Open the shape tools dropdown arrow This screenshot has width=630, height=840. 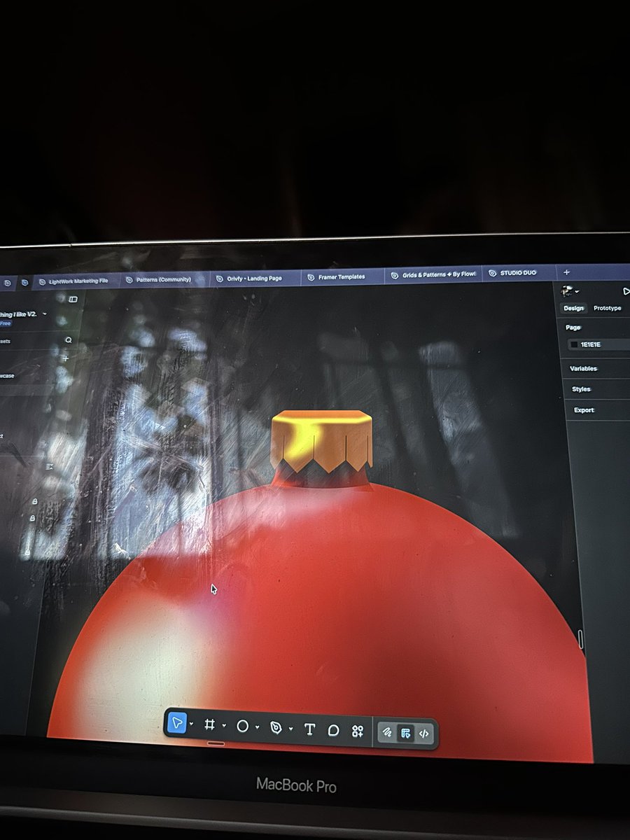pyautogui.click(x=257, y=728)
